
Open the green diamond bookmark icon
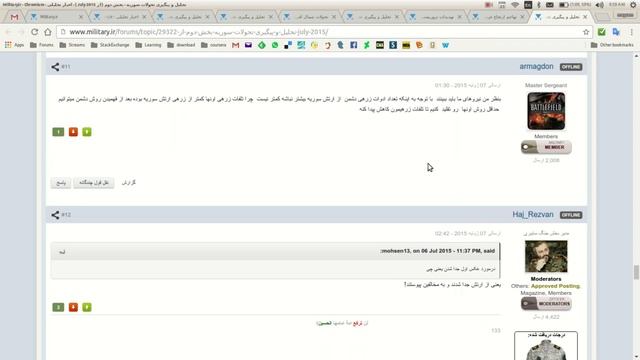pos(262,45)
